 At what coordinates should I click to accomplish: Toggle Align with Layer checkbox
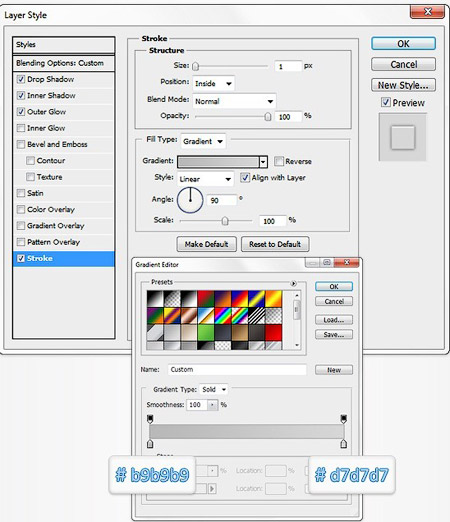tap(245, 178)
